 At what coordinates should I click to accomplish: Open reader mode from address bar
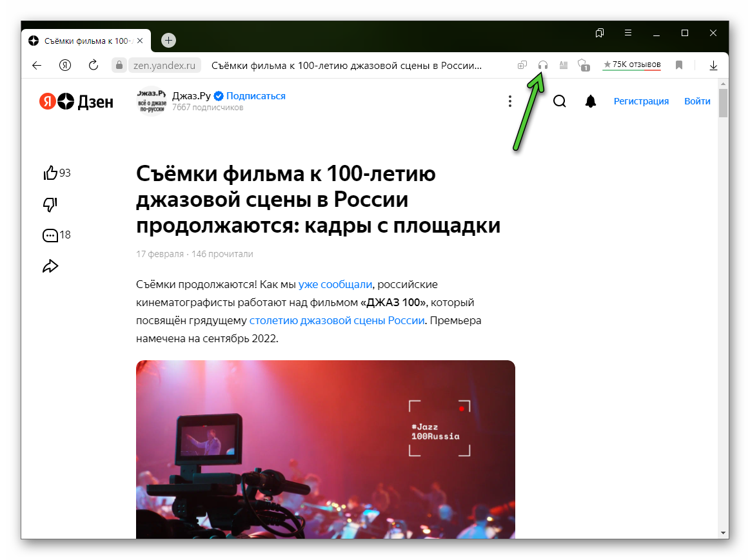point(563,65)
